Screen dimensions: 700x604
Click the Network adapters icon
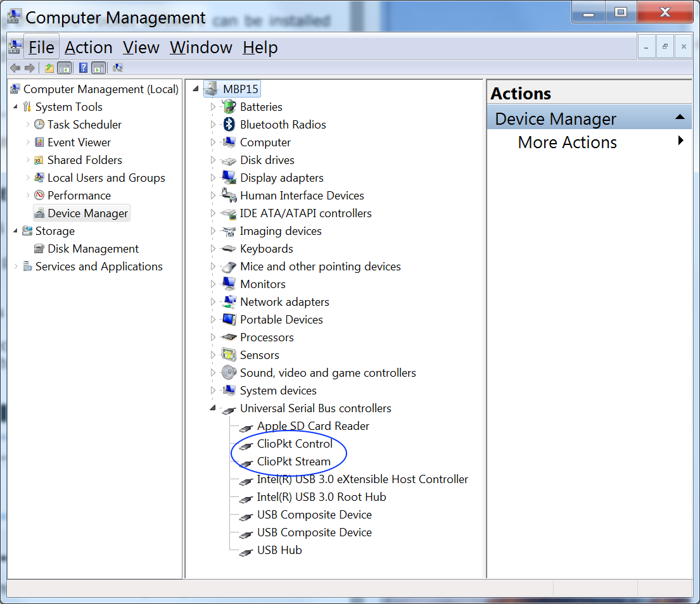[229, 302]
